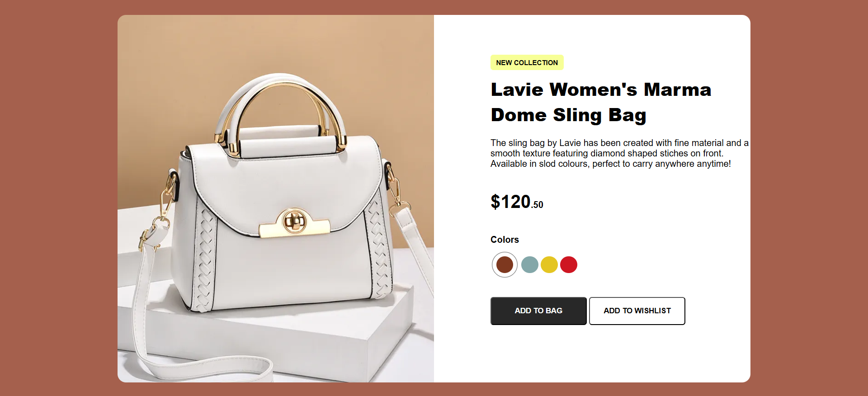Image resolution: width=868 pixels, height=396 pixels.
Task: Click the $120.50 price text
Action: tap(517, 202)
